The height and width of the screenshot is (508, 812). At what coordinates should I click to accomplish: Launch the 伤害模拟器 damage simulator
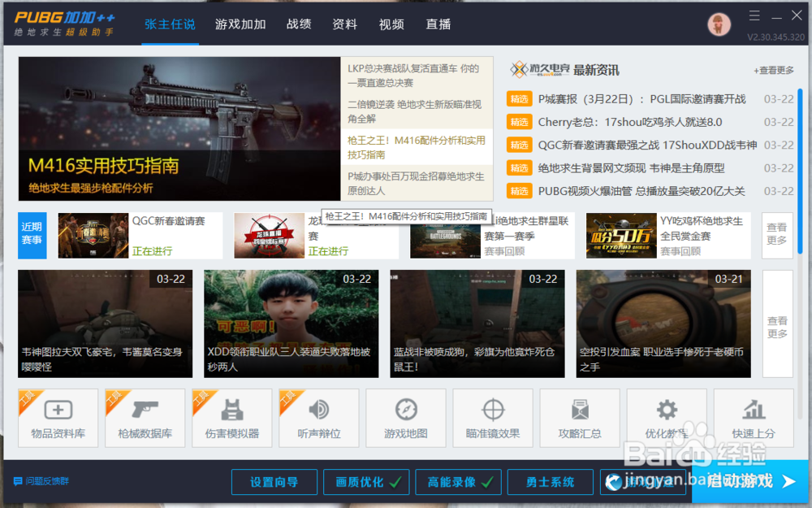coord(231,418)
